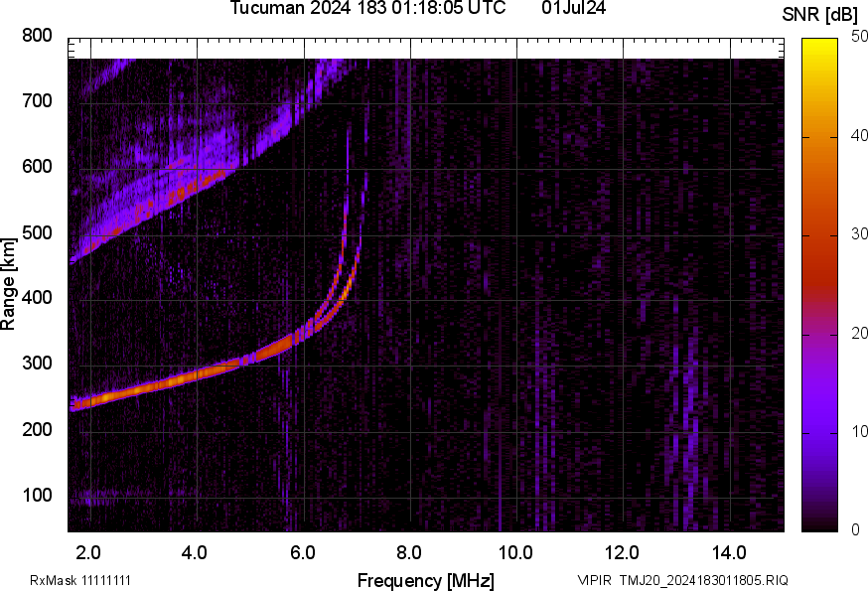Click frequency axis tick 10.0
Image resolution: width=868 pixels, height=591 pixels.
point(515,553)
